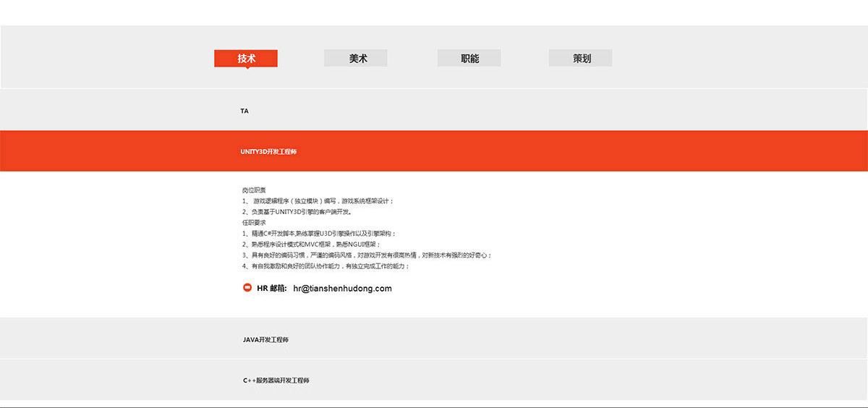Click the 良好的编码习惯 requirement line
This screenshot has width=868, height=408.
pyautogui.click(x=367, y=255)
